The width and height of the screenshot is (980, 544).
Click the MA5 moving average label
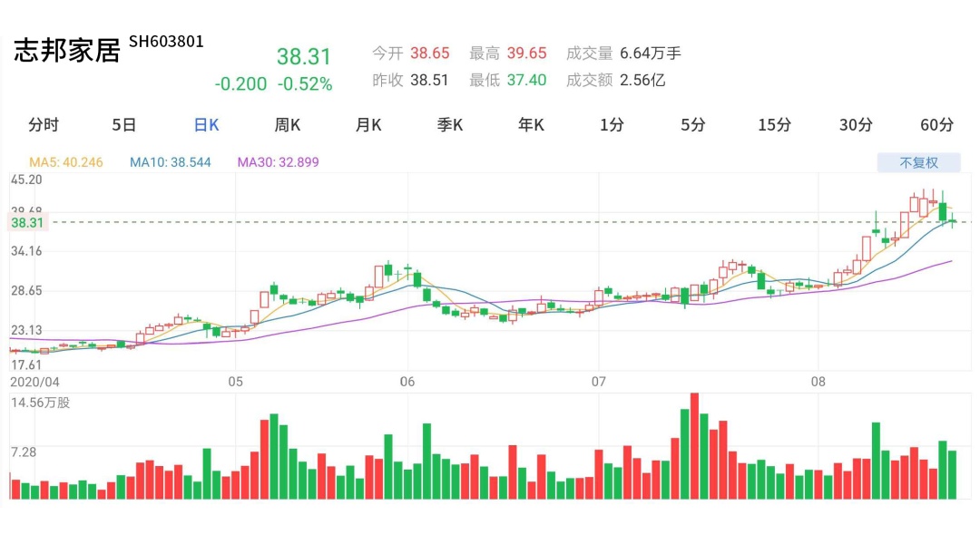tap(66, 162)
